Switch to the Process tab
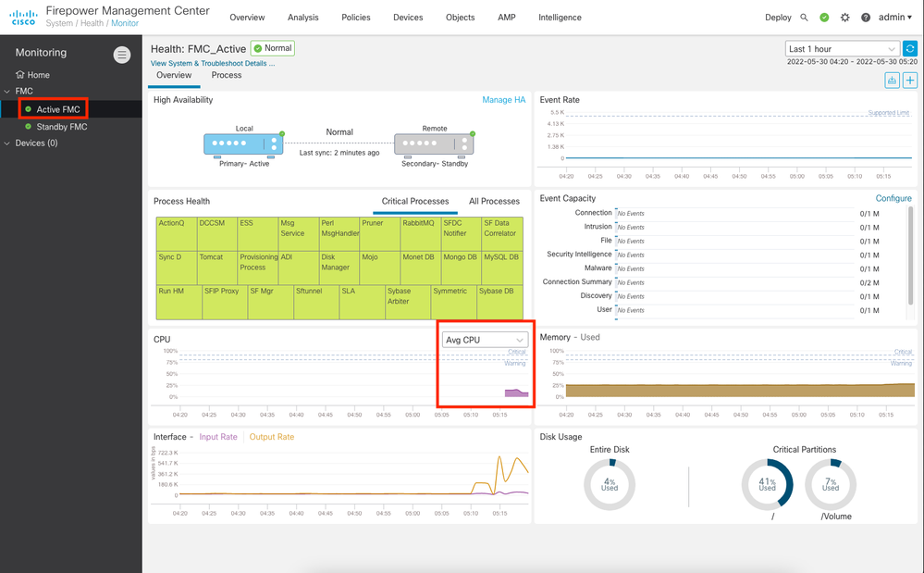The image size is (924, 573). point(227,75)
